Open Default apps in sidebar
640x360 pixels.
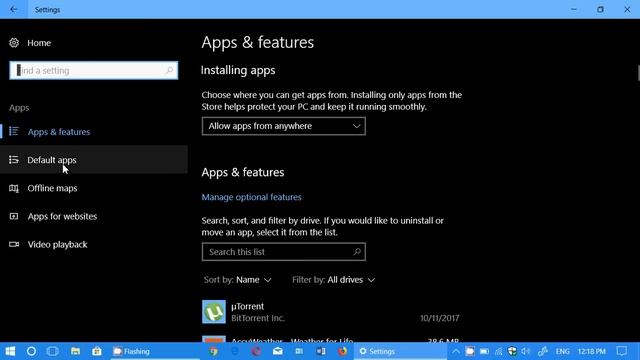(x=94, y=160)
